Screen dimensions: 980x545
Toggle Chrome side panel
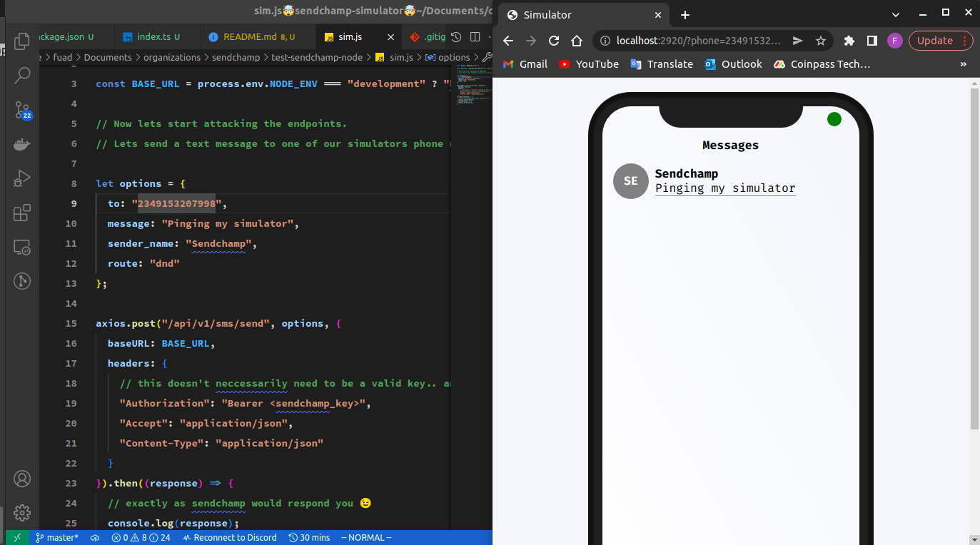pyautogui.click(x=872, y=41)
